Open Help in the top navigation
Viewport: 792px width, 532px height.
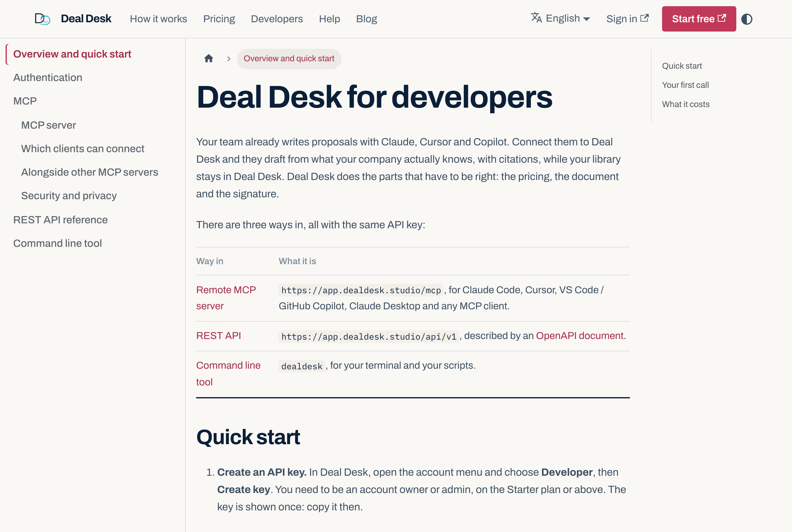[x=329, y=19]
